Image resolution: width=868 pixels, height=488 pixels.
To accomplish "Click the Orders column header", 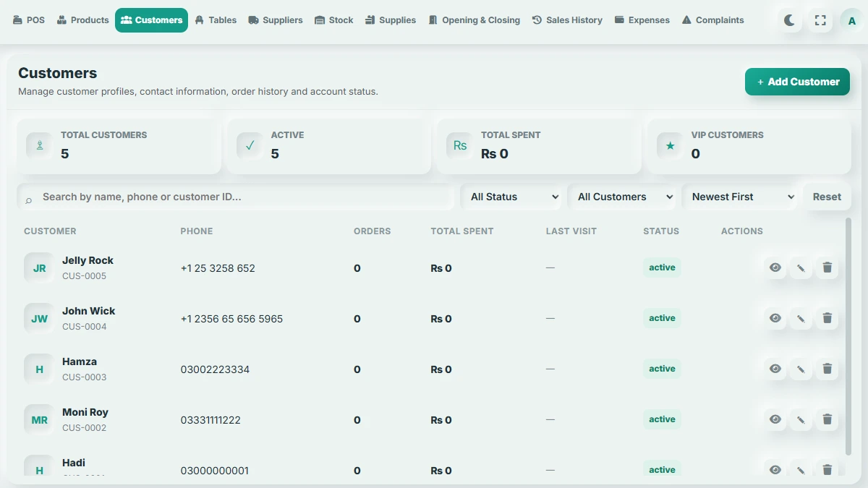I will pyautogui.click(x=372, y=231).
